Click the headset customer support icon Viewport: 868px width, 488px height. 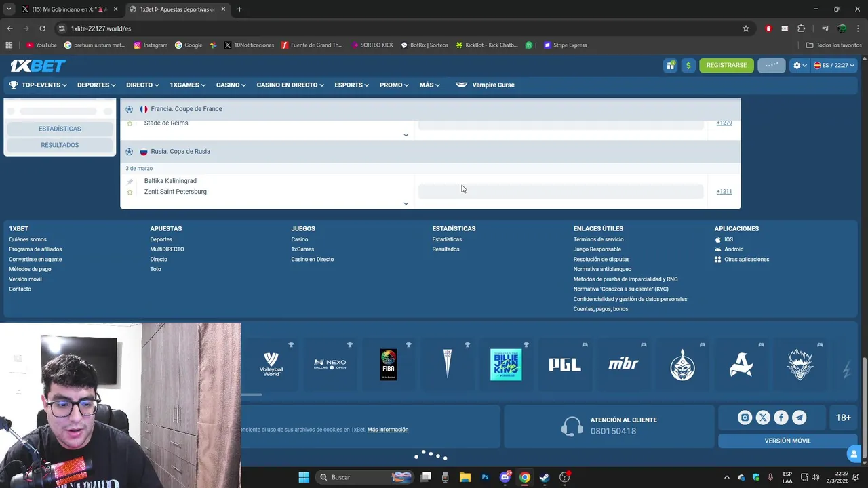coord(572,426)
